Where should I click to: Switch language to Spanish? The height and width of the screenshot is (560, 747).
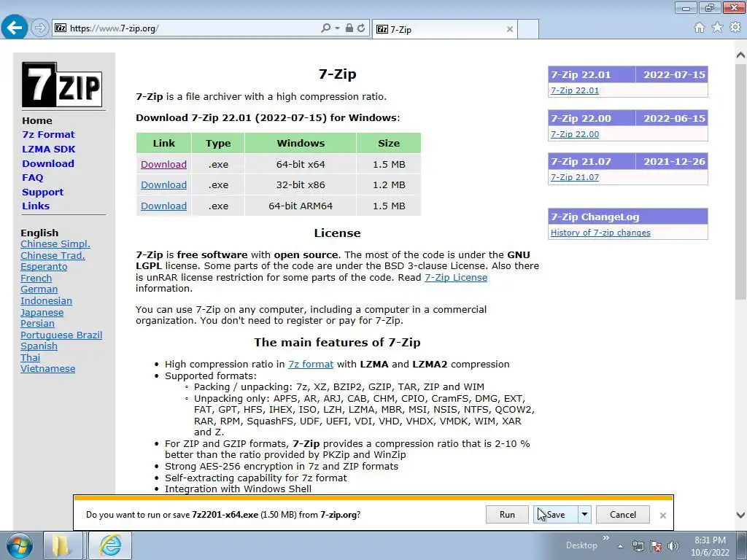tap(39, 346)
